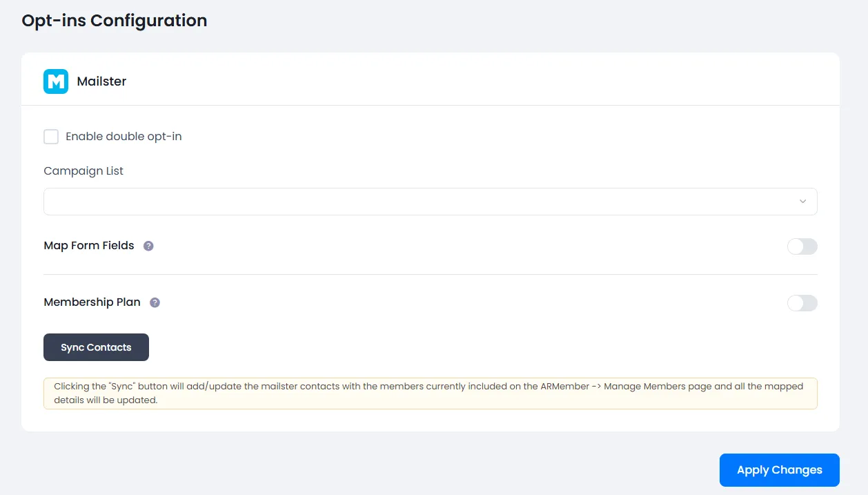Screen dimensions: 868x495
Task: Click the Mailster logo icon
Action: tap(56, 81)
